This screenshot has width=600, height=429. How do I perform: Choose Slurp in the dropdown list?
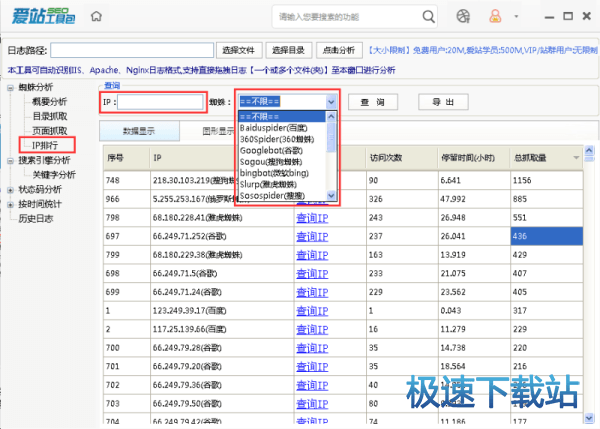pos(282,184)
